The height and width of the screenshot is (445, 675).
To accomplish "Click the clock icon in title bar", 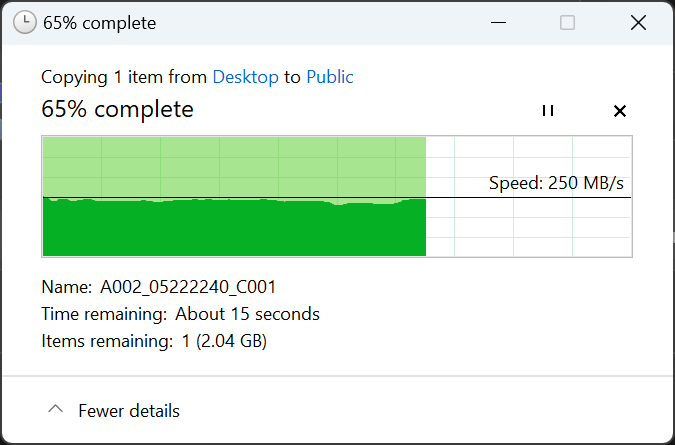I will (25, 22).
